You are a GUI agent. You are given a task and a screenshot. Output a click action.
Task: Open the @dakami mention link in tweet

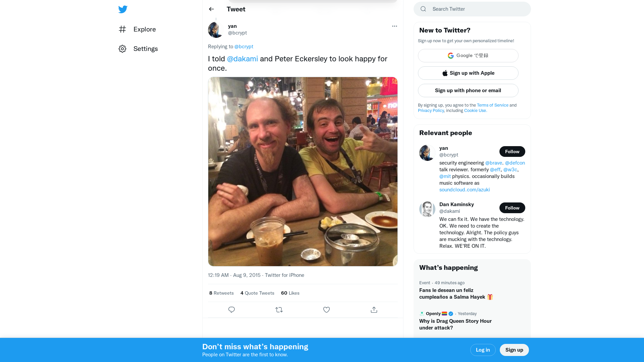(242, 59)
